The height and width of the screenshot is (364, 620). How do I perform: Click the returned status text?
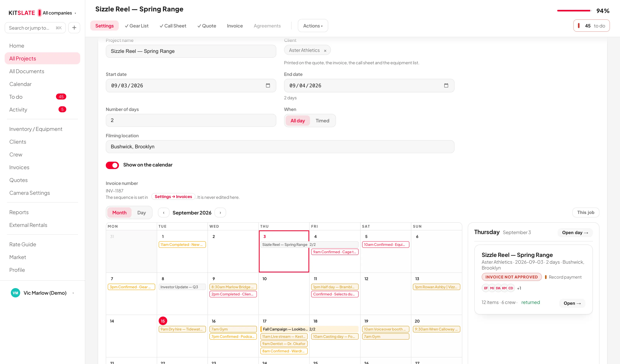tap(530, 302)
